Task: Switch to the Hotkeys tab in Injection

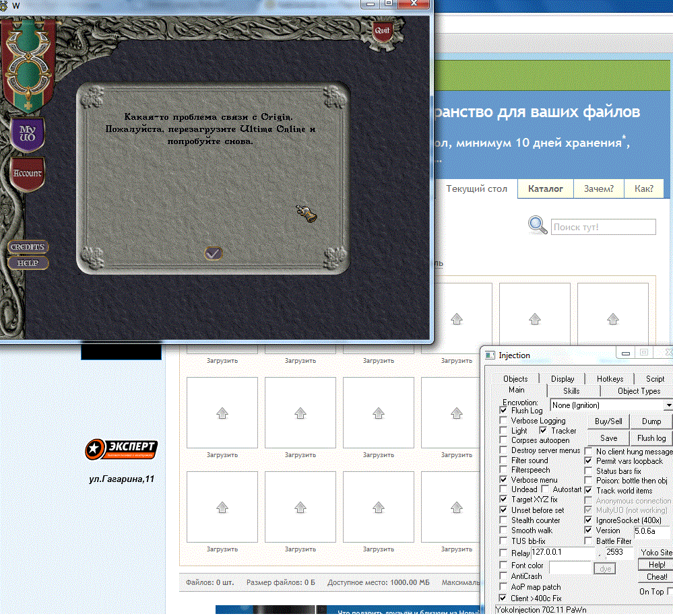Action: tap(609, 379)
